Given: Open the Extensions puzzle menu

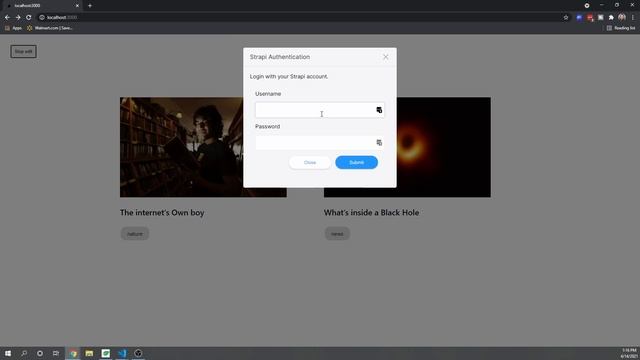Looking at the screenshot, I should [611, 18].
